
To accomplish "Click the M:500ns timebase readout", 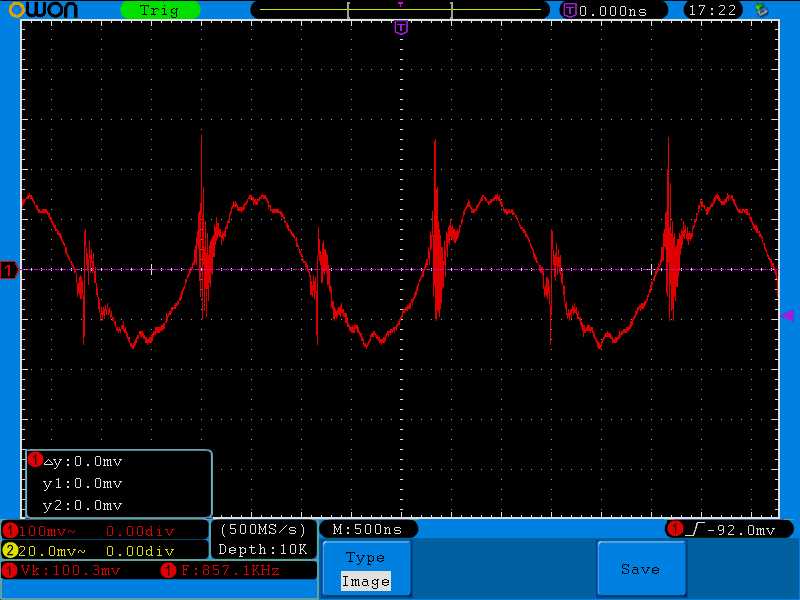I will pyautogui.click(x=367, y=530).
